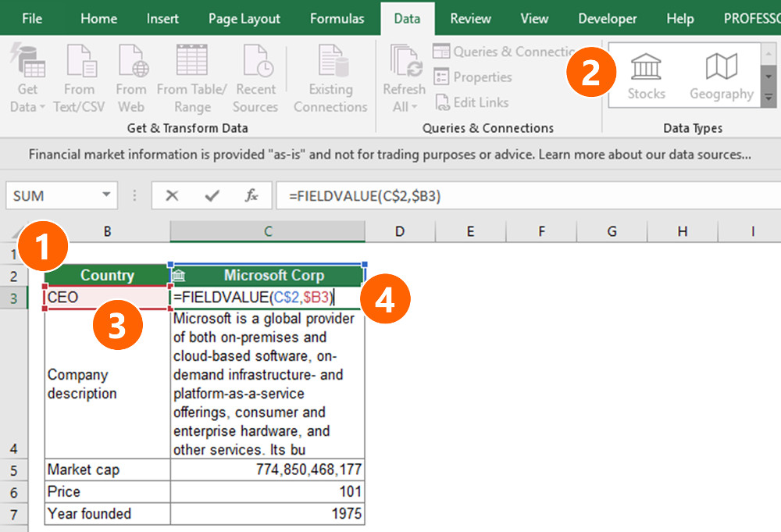Select the Market cap label cell
The width and height of the screenshot is (781, 532).
tap(107, 470)
